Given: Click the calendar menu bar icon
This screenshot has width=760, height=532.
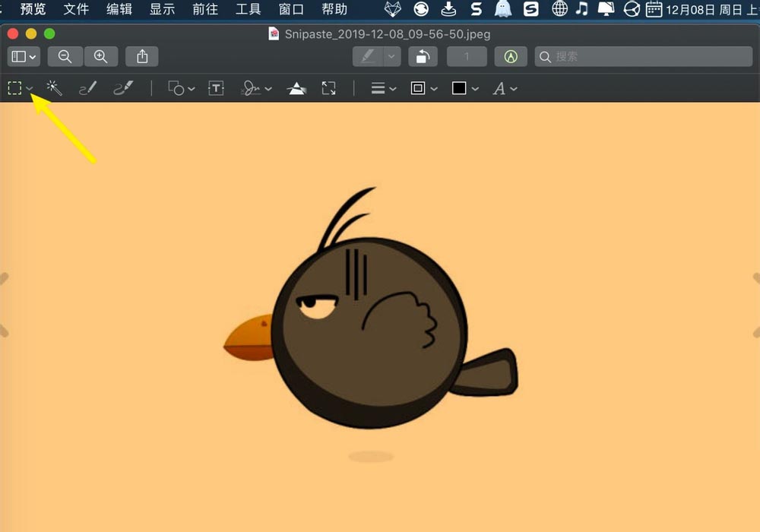Looking at the screenshot, I should pyautogui.click(x=654, y=8).
